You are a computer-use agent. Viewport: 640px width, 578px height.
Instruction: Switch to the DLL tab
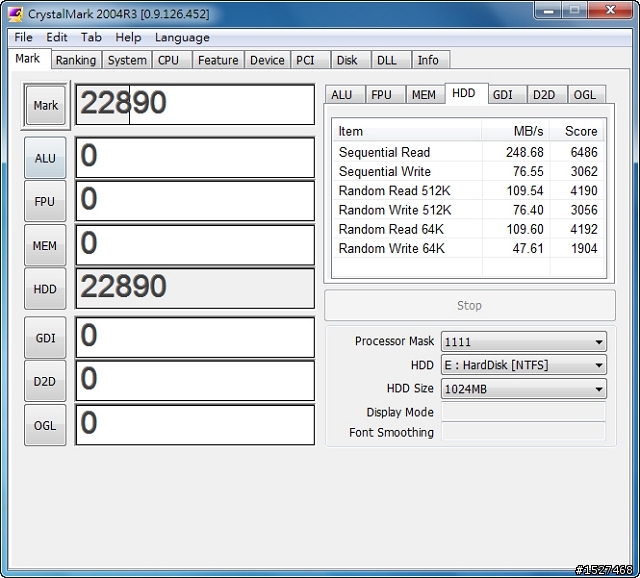click(x=390, y=60)
